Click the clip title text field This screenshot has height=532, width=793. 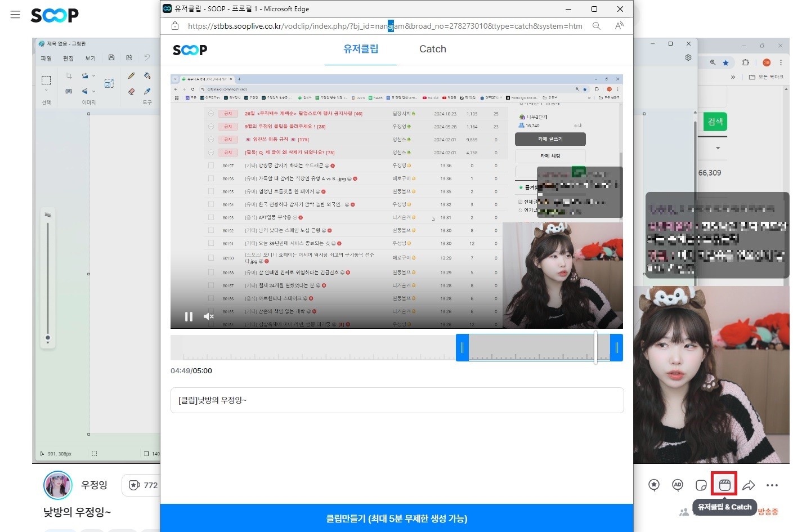[397, 400]
